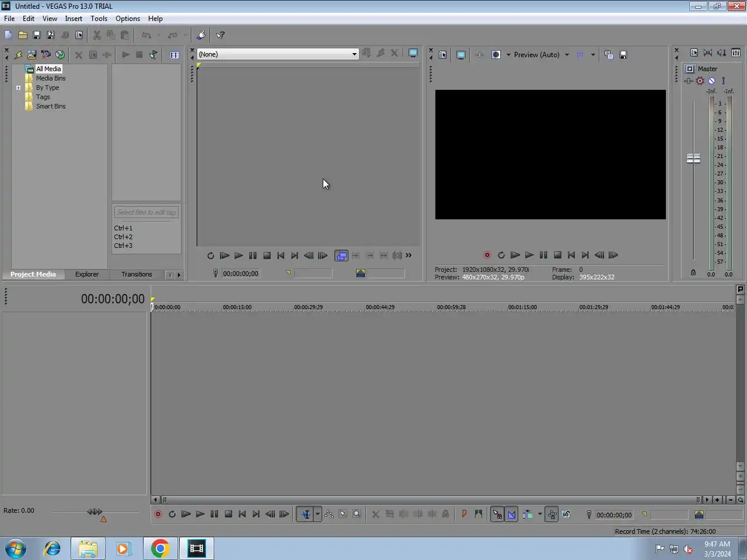Switch to the Explorer tab
This screenshot has width=747, height=560.
click(x=87, y=274)
